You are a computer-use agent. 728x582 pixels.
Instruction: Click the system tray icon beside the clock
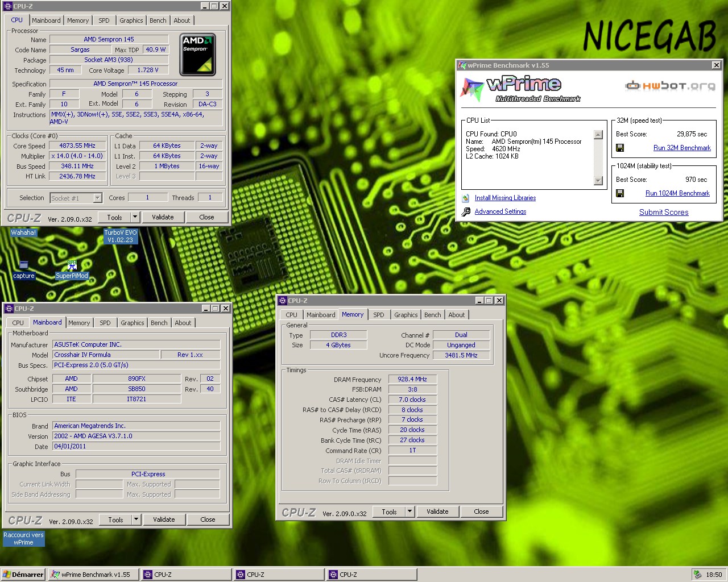click(697, 575)
